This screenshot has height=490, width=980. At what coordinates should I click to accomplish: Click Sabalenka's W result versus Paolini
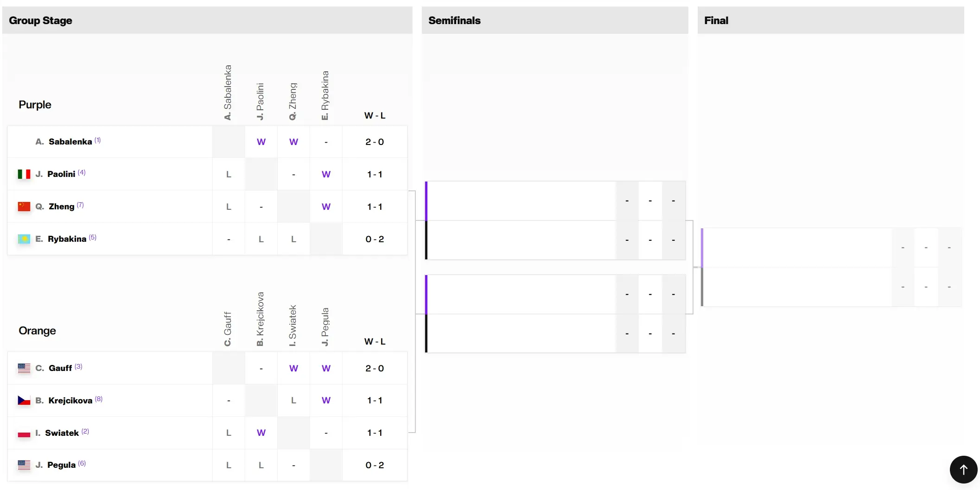(x=261, y=142)
